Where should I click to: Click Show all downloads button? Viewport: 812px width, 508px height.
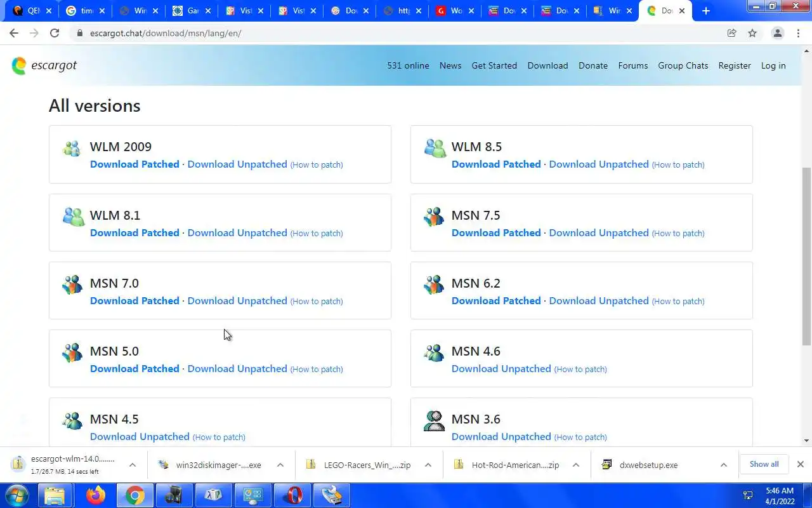(x=764, y=464)
